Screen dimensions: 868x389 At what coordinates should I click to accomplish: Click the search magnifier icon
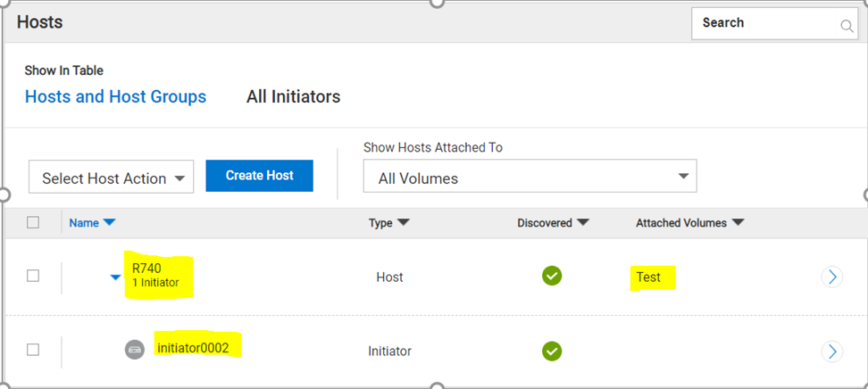coord(847,26)
